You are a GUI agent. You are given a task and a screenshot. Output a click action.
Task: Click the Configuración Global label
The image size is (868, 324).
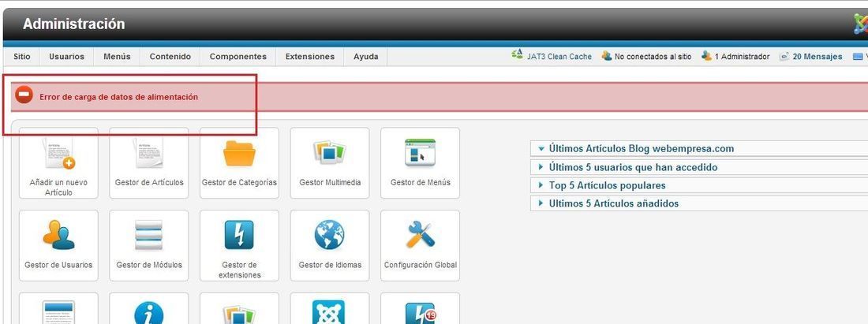click(420, 265)
